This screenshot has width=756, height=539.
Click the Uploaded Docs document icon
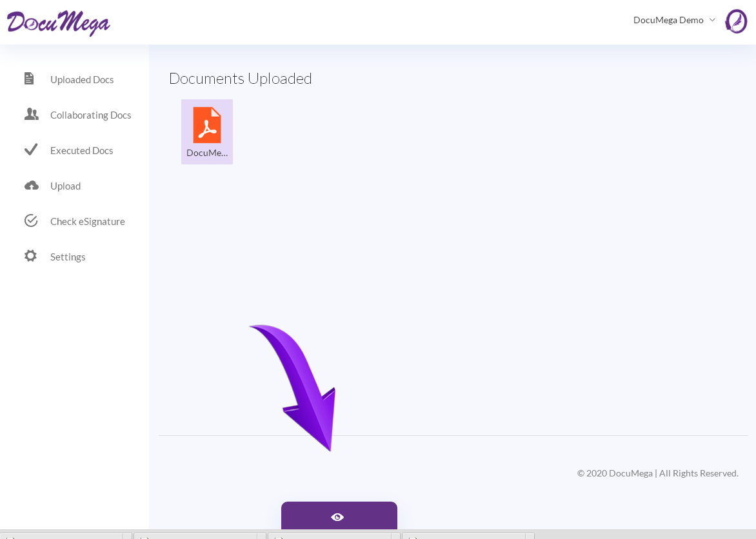click(x=29, y=79)
